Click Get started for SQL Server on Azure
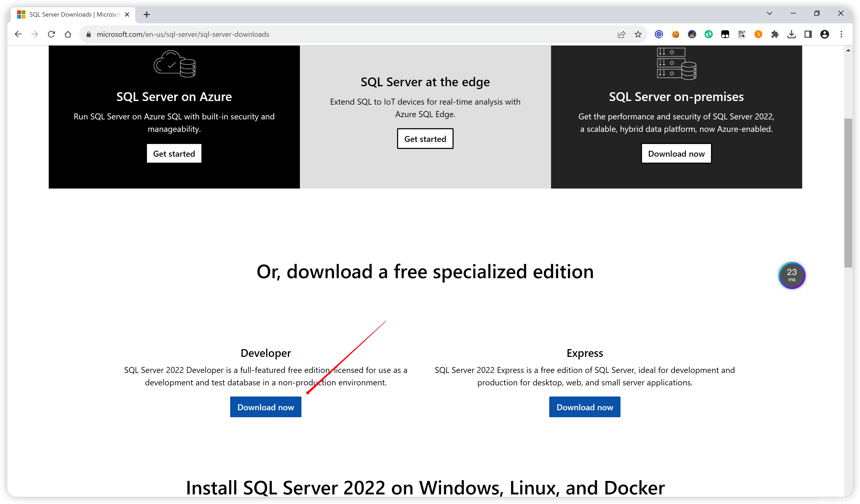860x504 pixels. point(174,153)
